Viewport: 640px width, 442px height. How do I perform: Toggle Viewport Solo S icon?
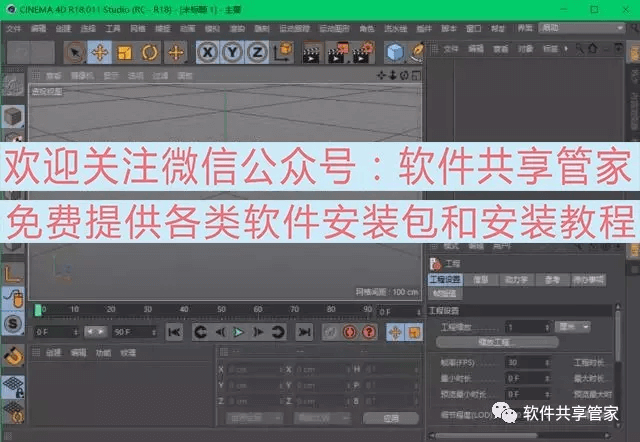[x=13, y=324]
